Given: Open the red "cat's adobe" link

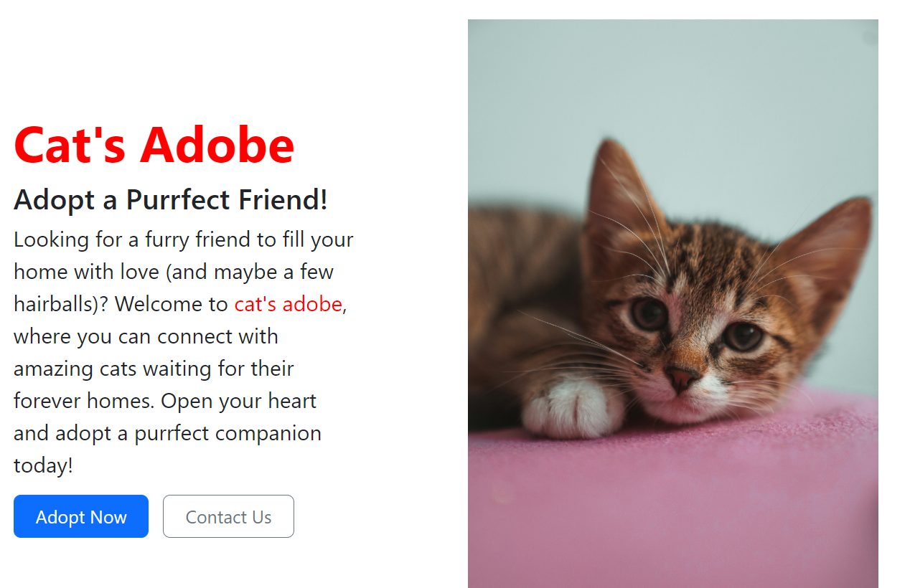Looking at the screenshot, I should point(288,304).
